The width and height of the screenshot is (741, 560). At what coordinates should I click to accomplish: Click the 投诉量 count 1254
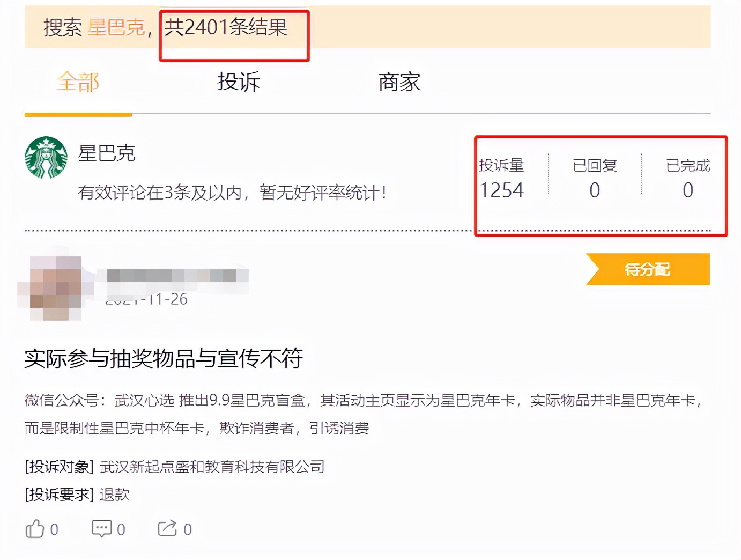[502, 190]
